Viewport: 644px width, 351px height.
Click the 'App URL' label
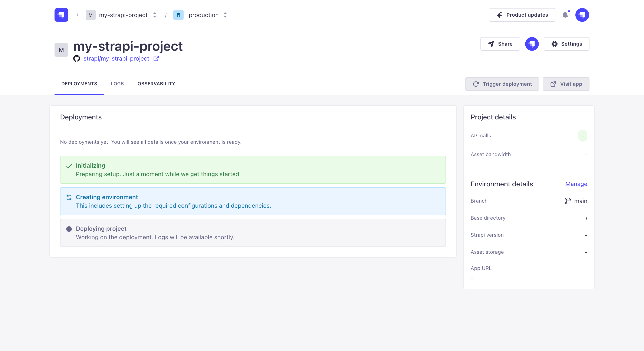(481, 268)
